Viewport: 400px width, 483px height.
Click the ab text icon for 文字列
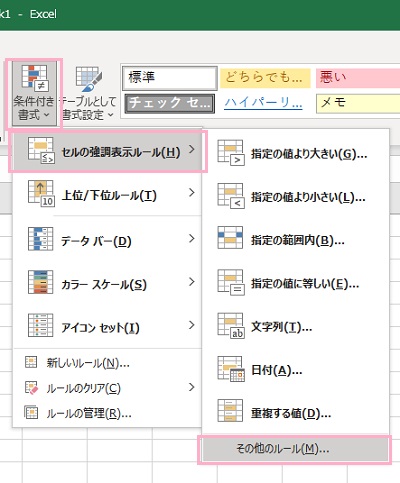coord(231,326)
